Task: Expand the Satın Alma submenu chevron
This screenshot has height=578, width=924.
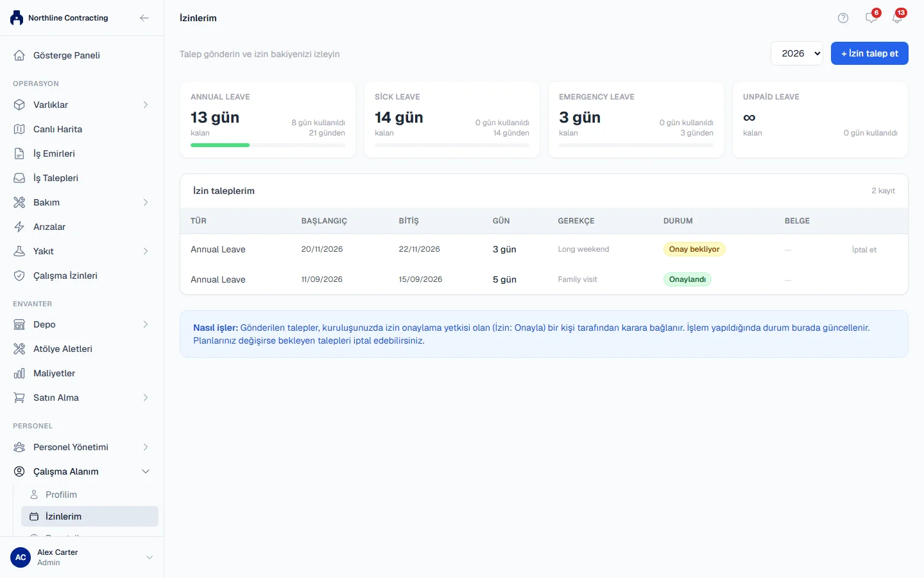Action: (146, 398)
